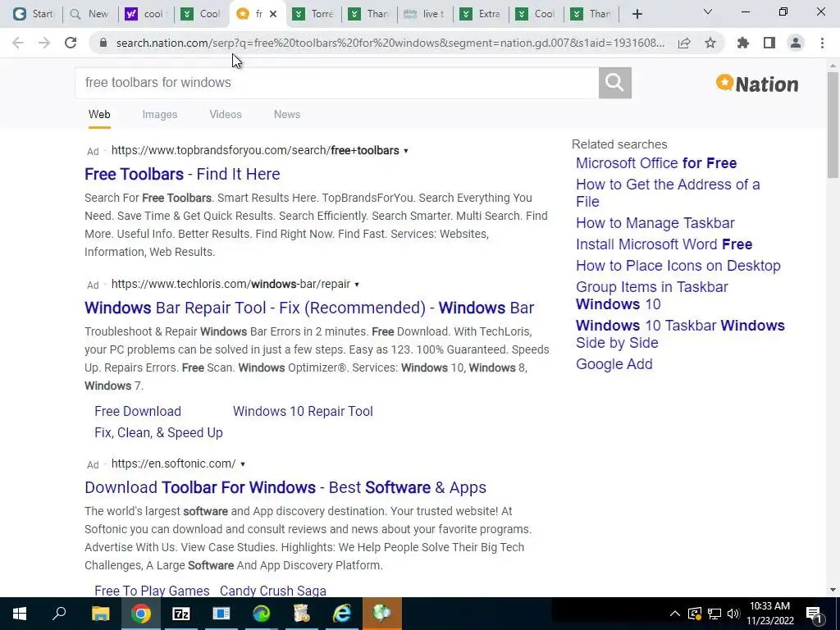Click the browser address bar URL
The width and height of the screenshot is (840, 630).
tap(390, 43)
